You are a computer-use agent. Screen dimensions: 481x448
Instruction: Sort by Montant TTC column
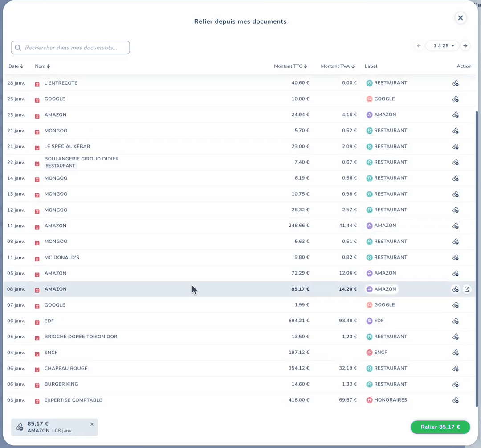pyautogui.click(x=290, y=66)
